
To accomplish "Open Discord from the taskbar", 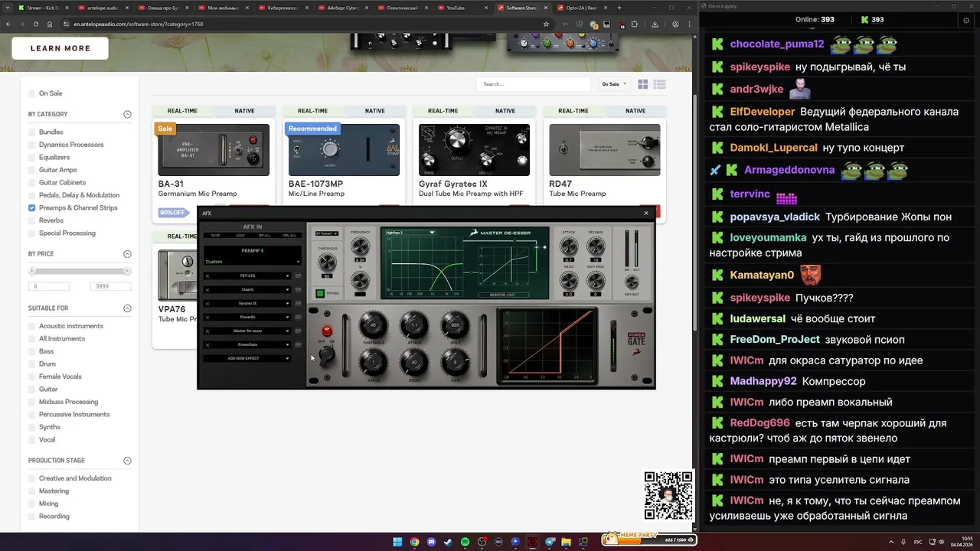I will pyautogui.click(x=431, y=542).
